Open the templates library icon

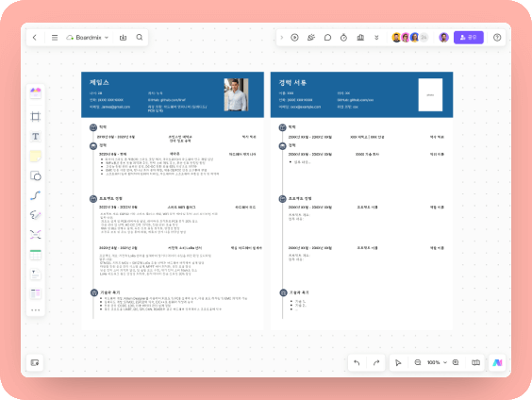[x=35, y=293]
